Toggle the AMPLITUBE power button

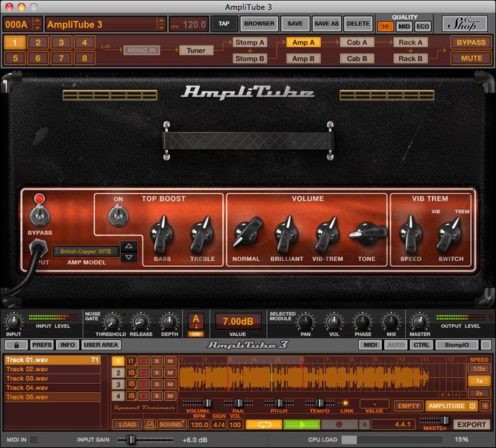coord(472,406)
